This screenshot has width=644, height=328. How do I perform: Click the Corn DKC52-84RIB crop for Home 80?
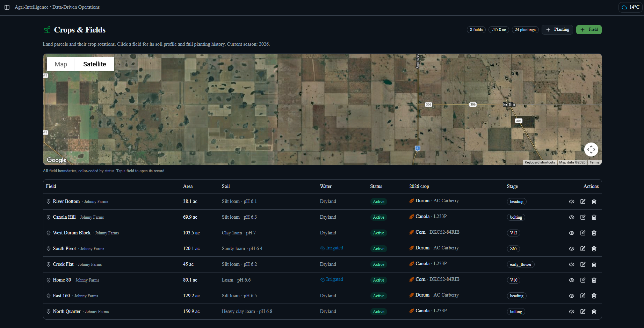point(434,279)
